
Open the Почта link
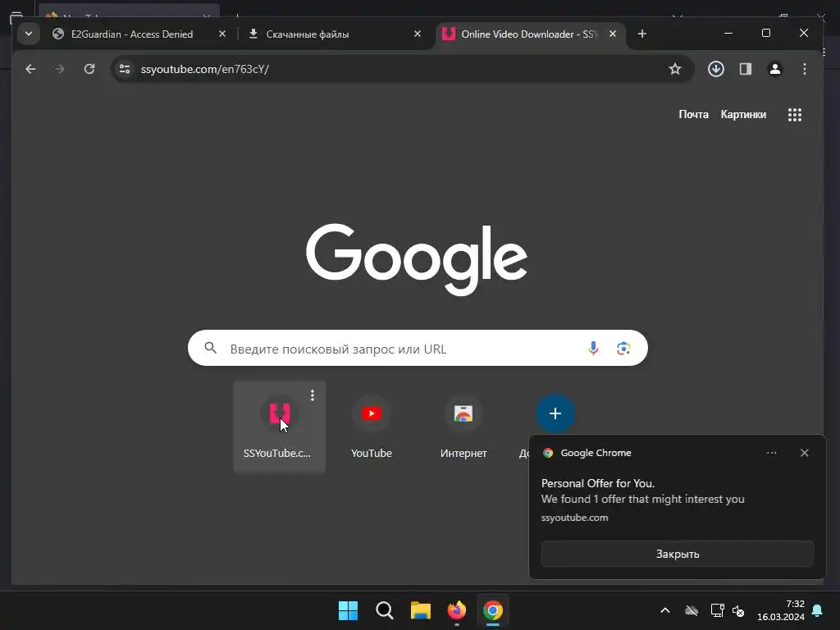pos(693,115)
